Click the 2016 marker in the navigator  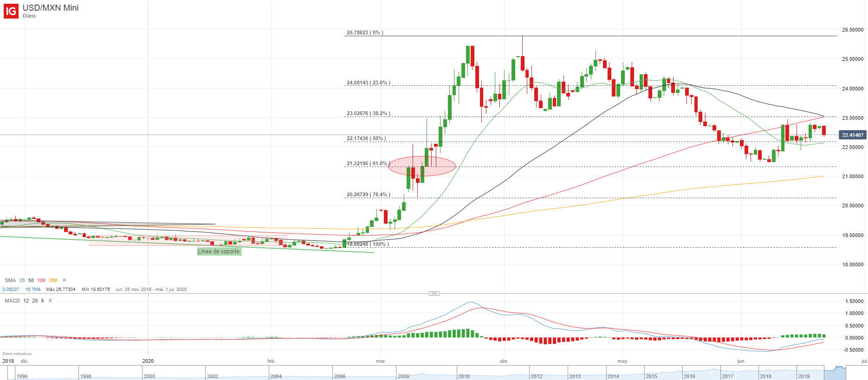click(689, 376)
